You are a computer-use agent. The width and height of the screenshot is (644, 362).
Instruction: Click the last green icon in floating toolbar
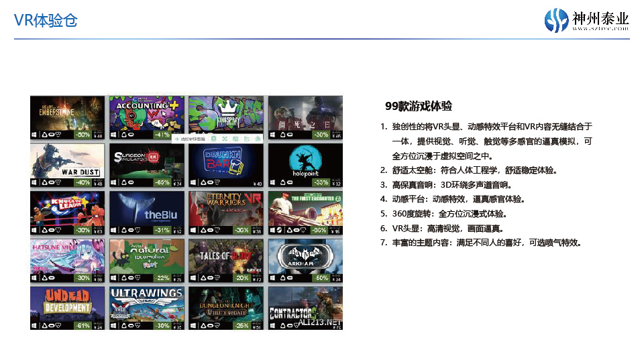[258, 139]
